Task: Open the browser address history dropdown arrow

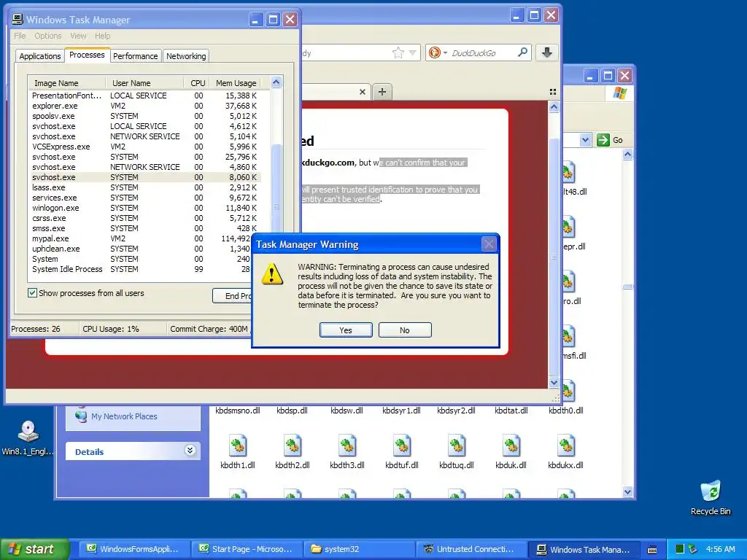Action: [x=413, y=52]
